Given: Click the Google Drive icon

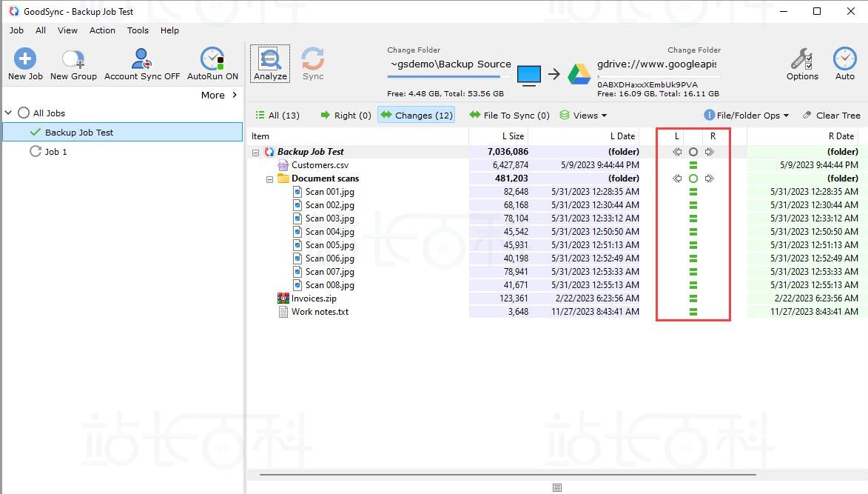Looking at the screenshot, I should coord(579,74).
